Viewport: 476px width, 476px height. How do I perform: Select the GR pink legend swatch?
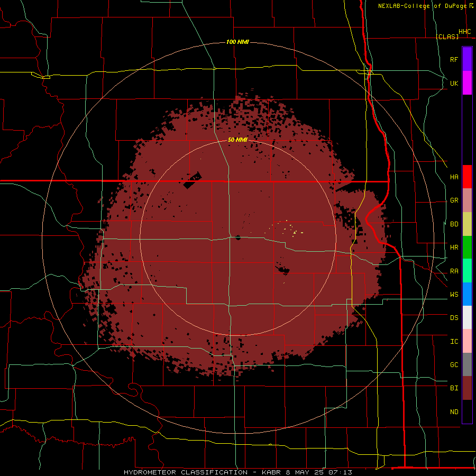click(467, 200)
